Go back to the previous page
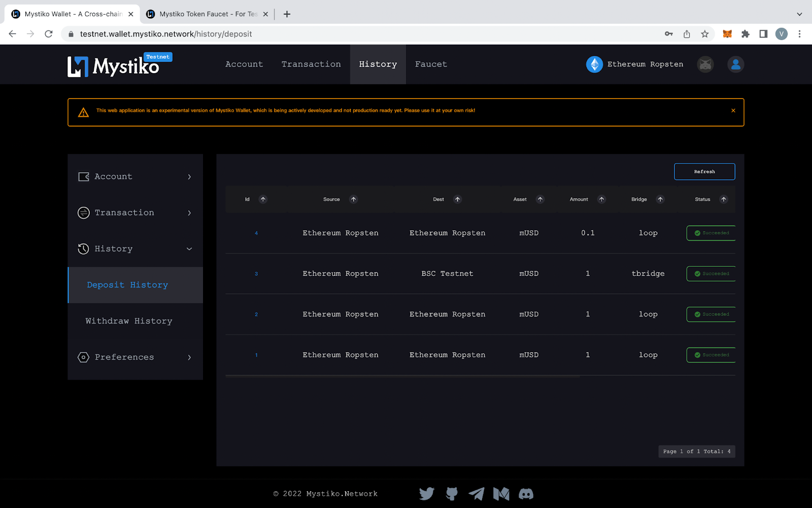This screenshot has width=812, height=508. tap(13, 34)
